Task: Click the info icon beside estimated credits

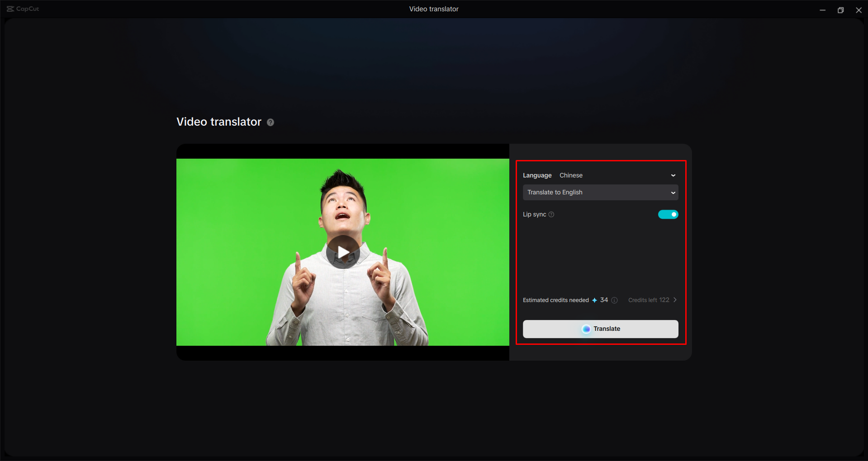Action: pyautogui.click(x=614, y=300)
